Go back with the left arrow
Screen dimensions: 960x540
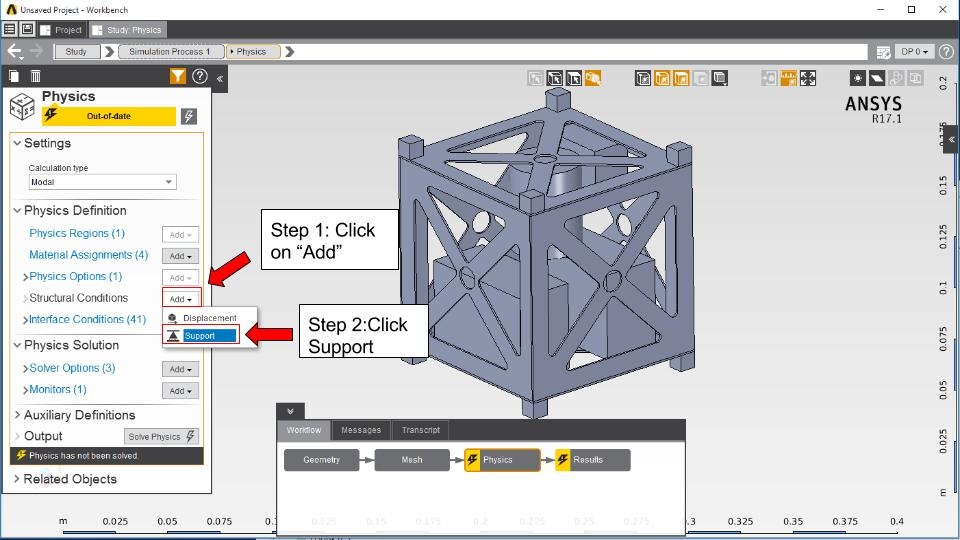click(14, 51)
